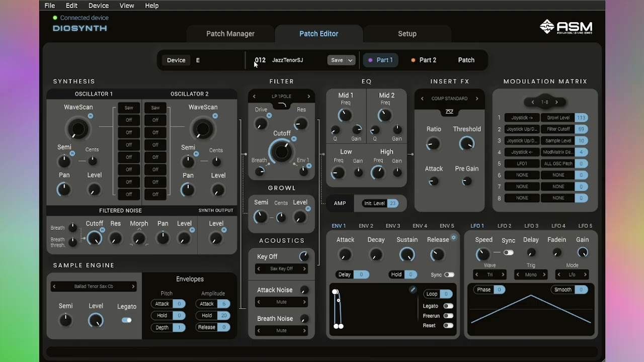
Task: Click next arrow beside COMP STANDARD
Action: (477, 99)
